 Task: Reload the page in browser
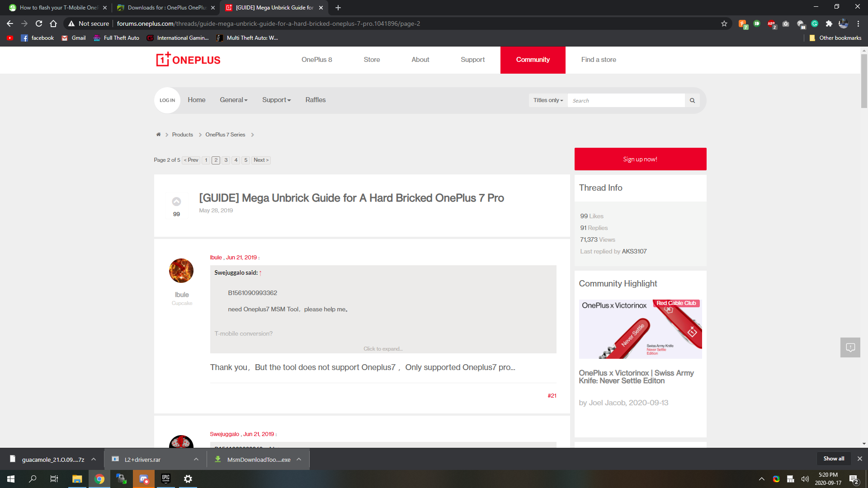(39, 23)
